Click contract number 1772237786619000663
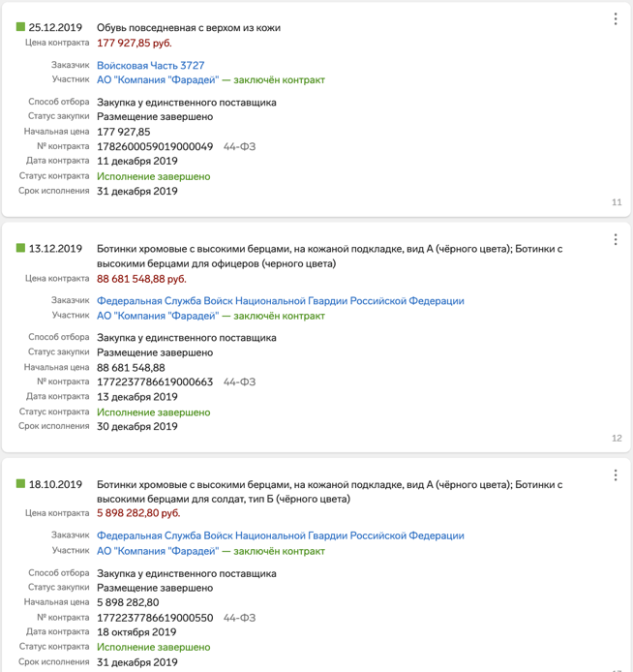The width and height of the screenshot is (633, 672). 155,382
